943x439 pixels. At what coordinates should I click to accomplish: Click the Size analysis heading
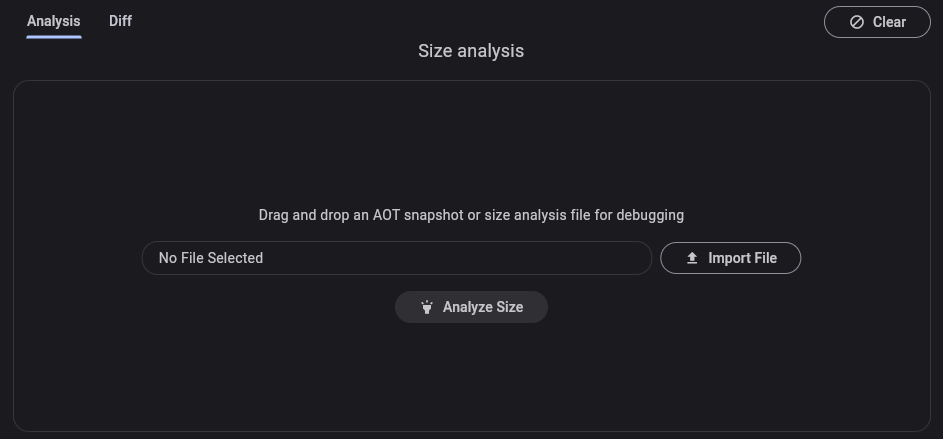pos(471,51)
